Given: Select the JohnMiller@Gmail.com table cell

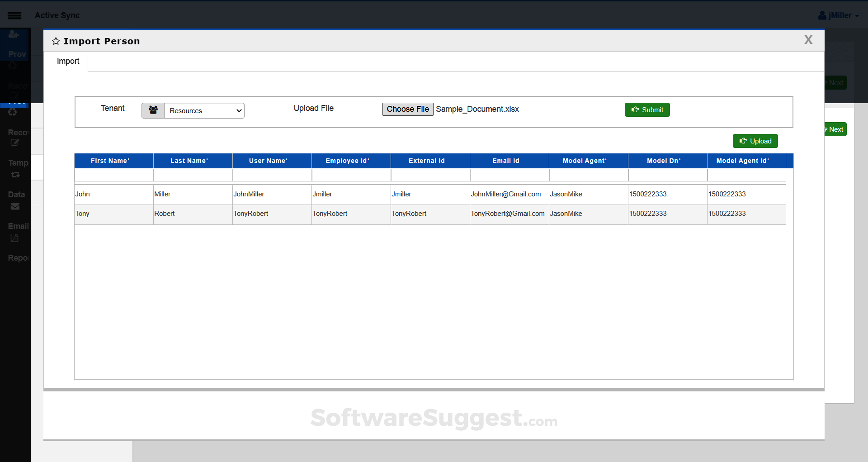Looking at the screenshot, I should (505, 194).
